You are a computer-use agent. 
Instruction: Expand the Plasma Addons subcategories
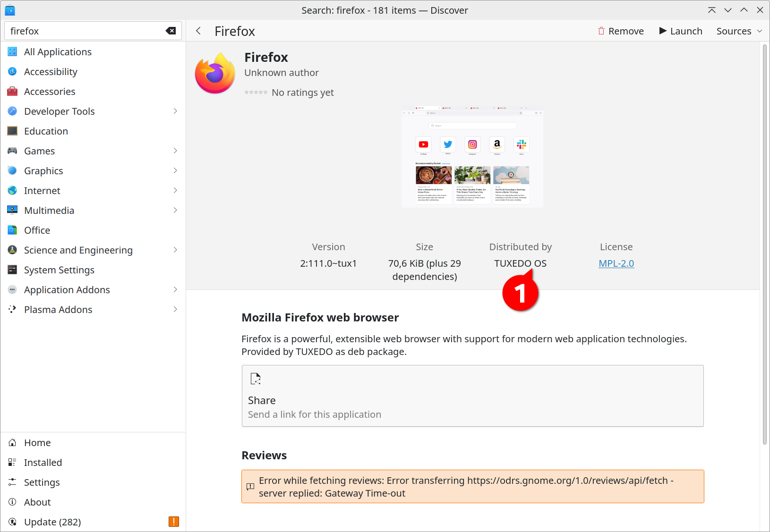175,310
